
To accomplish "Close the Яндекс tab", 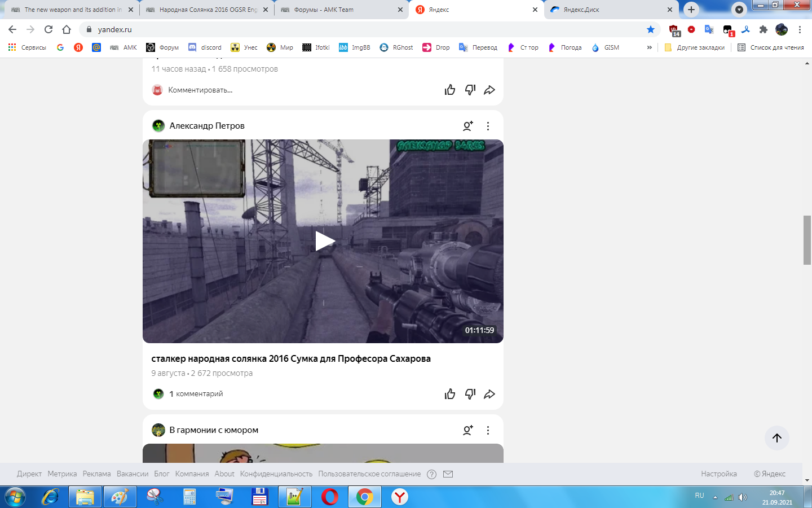I will tap(535, 10).
